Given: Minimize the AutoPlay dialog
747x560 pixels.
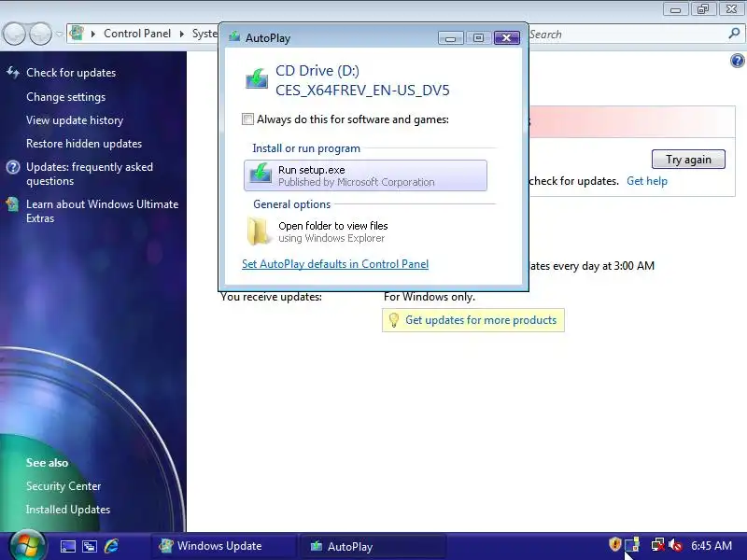Looking at the screenshot, I should [450, 37].
